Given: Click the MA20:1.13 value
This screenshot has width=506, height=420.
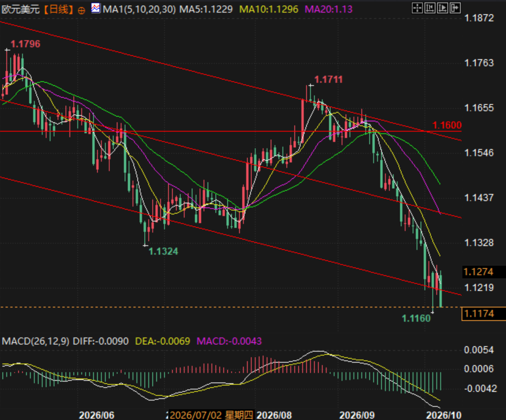Looking at the screenshot, I should click(x=329, y=9).
